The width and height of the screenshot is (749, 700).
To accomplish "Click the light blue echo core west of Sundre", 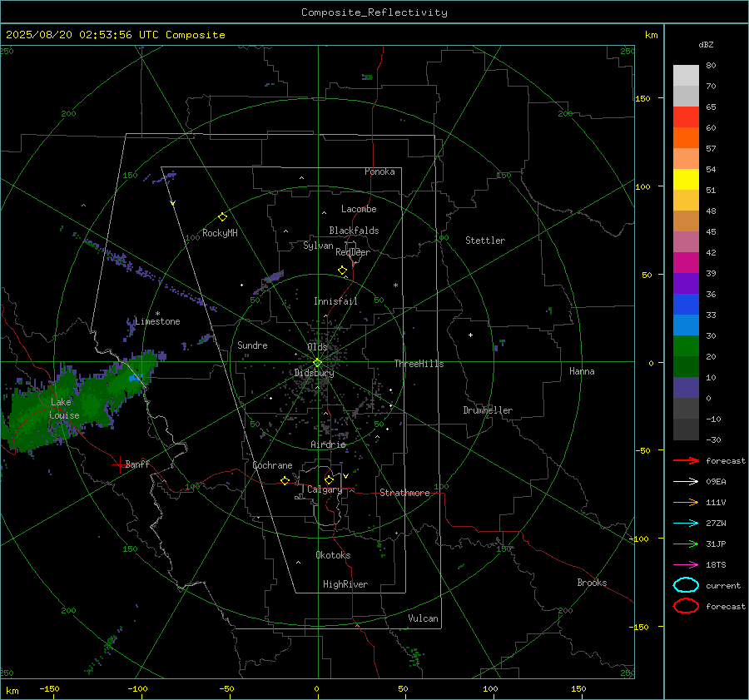I will point(135,378).
